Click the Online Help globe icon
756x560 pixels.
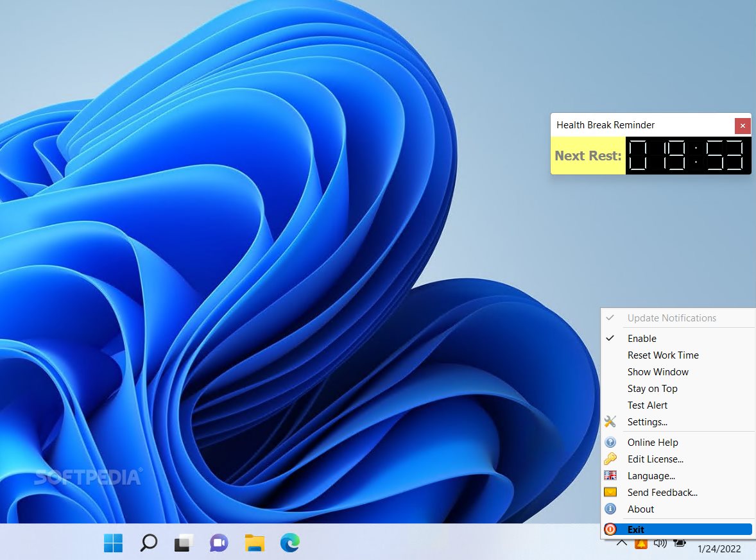[610, 442]
